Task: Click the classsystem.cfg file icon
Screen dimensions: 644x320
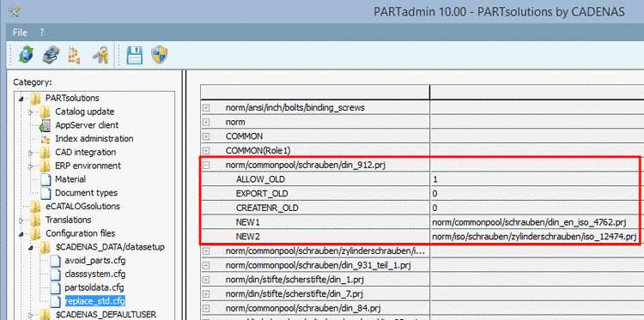Action: (x=56, y=274)
